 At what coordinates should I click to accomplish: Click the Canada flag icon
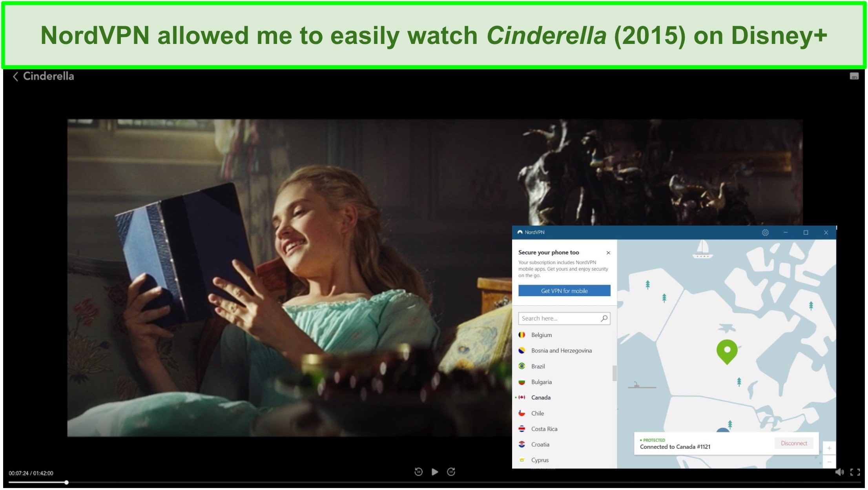[522, 398]
